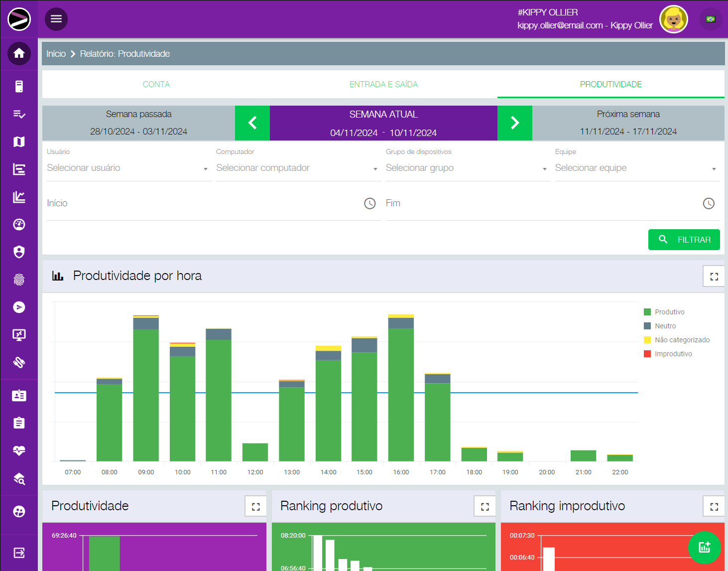
Task: Click the home icon in sidebar
Action: point(19,53)
